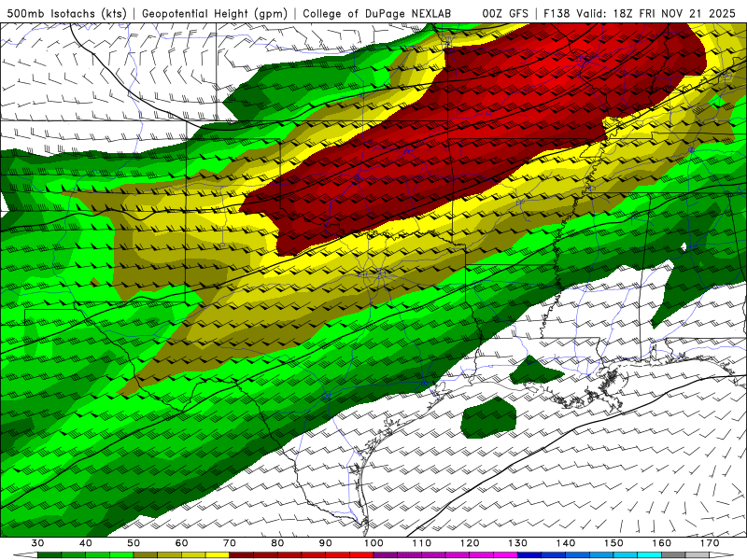Click the 150 label on the color scale
This screenshot has width=747, height=560.
[x=613, y=543]
